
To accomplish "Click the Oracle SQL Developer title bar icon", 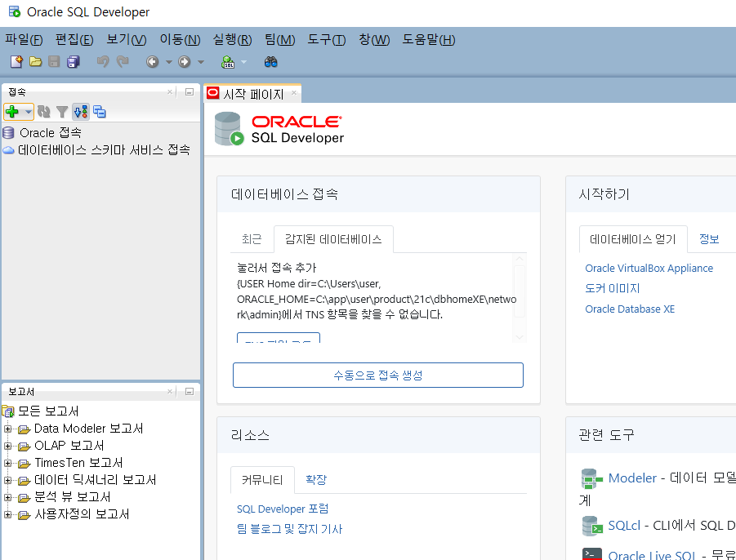I will [x=15, y=11].
